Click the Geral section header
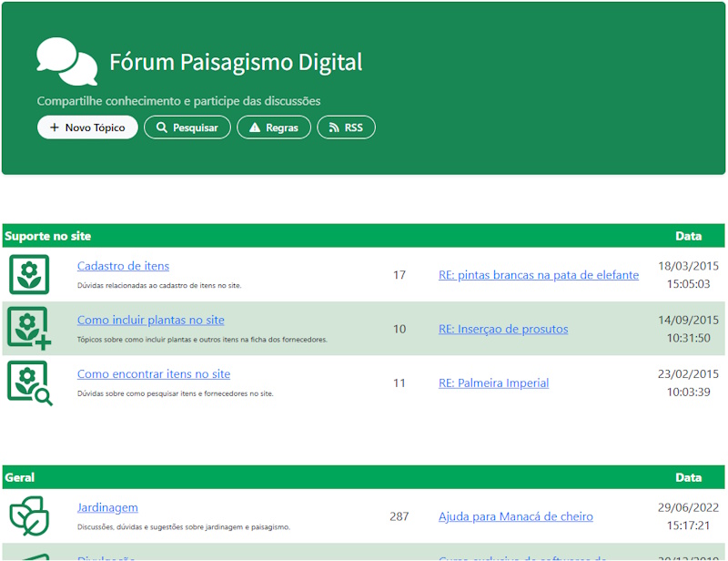This screenshot has height=561, width=728. [x=19, y=477]
